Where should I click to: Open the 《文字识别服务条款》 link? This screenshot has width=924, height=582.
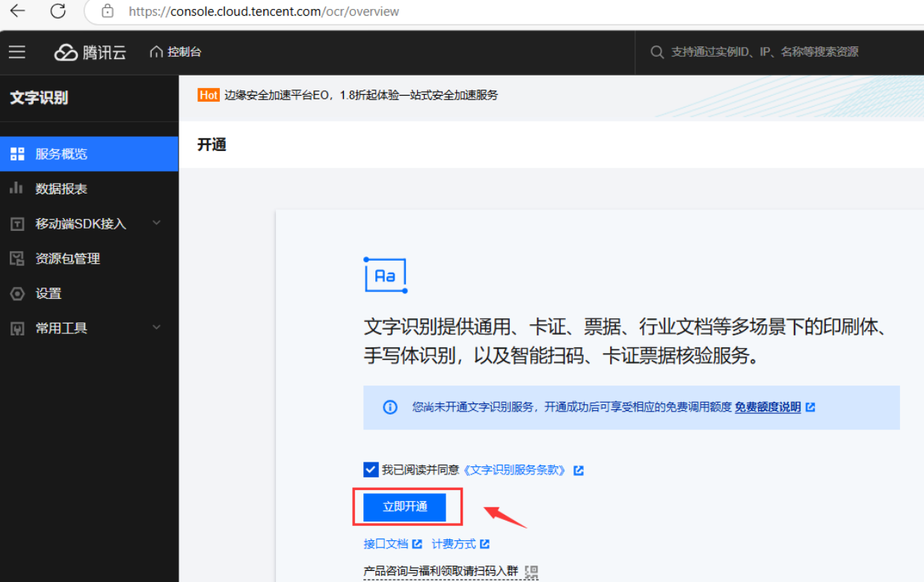pos(514,470)
